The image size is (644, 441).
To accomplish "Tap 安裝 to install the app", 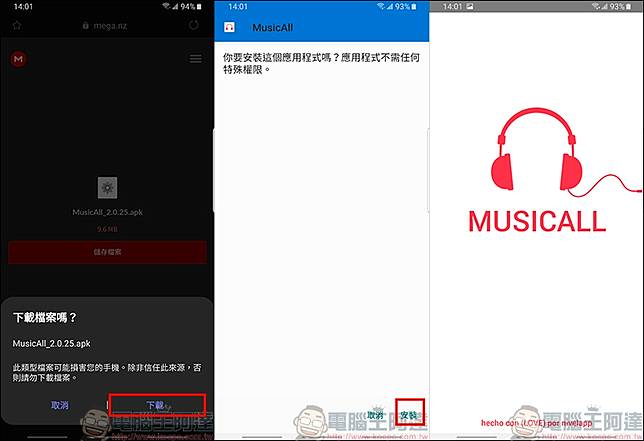I will tap(409, 415).
